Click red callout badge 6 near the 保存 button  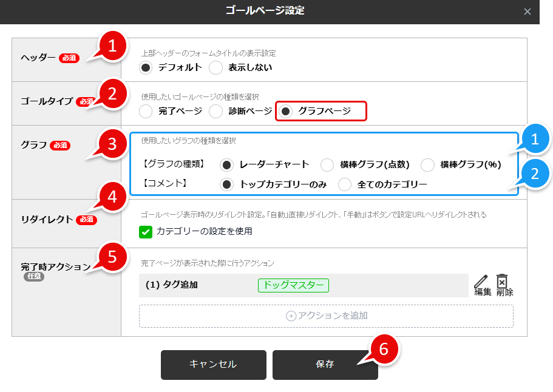pyautogui.click(x=382, y=350)
